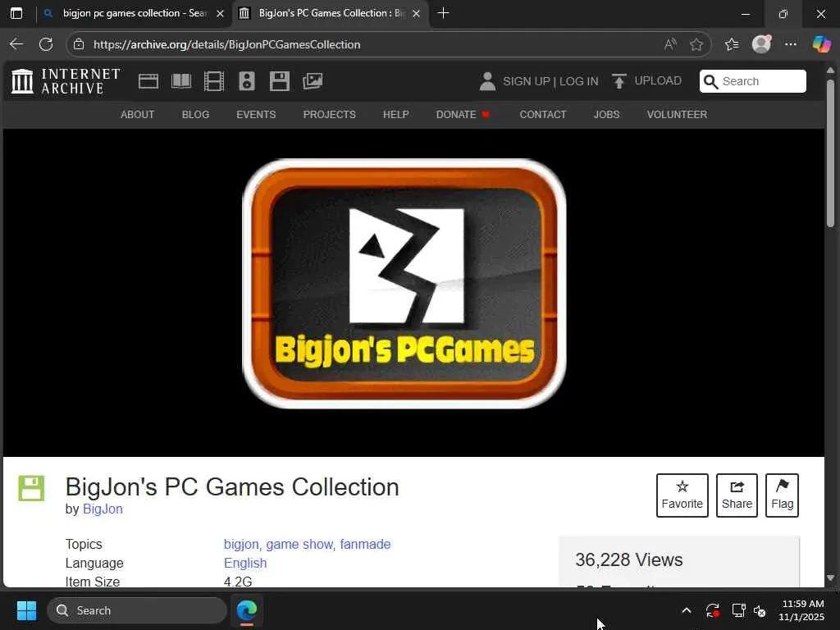
Task: Add page to favorites star icon
Action: click(x=696, y=44)
